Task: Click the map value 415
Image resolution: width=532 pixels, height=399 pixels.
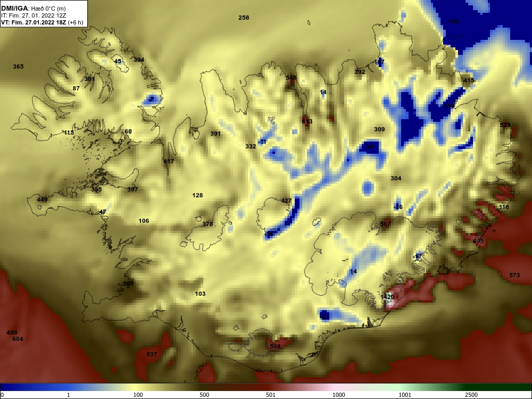Action: click(x=469, y=81)
